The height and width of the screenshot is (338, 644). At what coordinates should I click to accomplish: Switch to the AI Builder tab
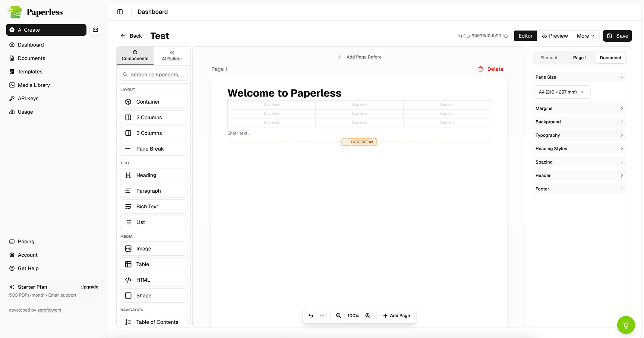click(x=171, y=56)
